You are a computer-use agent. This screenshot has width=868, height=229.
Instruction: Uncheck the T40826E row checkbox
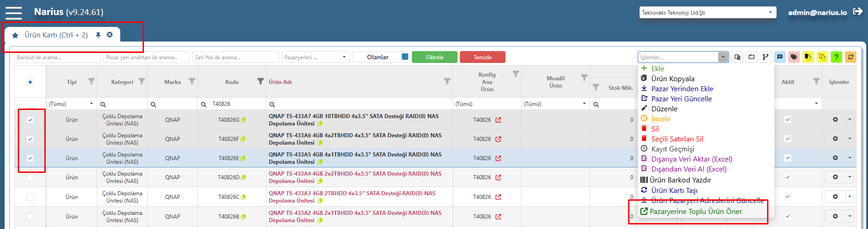coord(30,158)
